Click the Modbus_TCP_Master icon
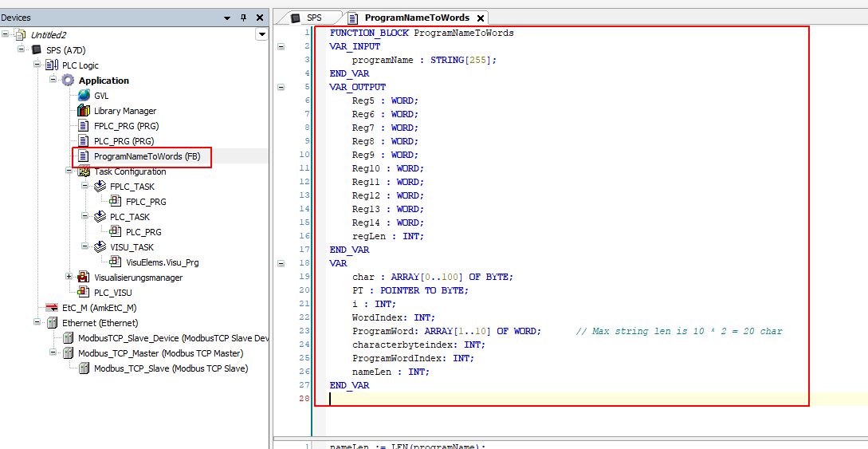Screen dimensions: 868x449 [69, 353]
